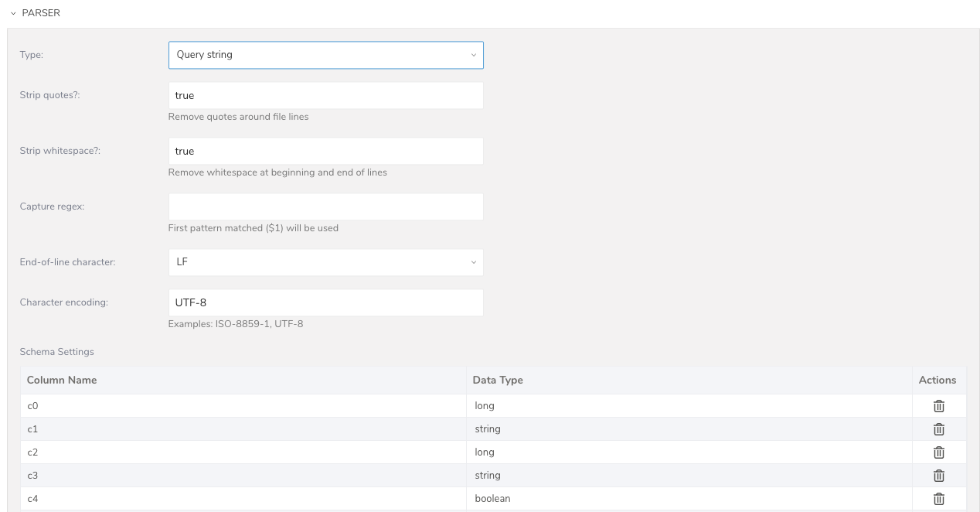Collapse the PARSER section
Screen dimensions: 980x512
14,13
